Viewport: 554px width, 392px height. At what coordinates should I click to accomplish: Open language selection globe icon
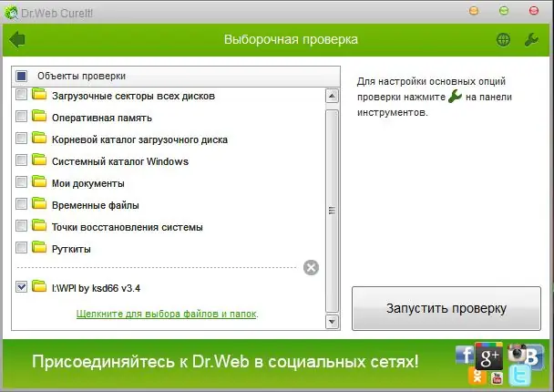tap(503, 39)
